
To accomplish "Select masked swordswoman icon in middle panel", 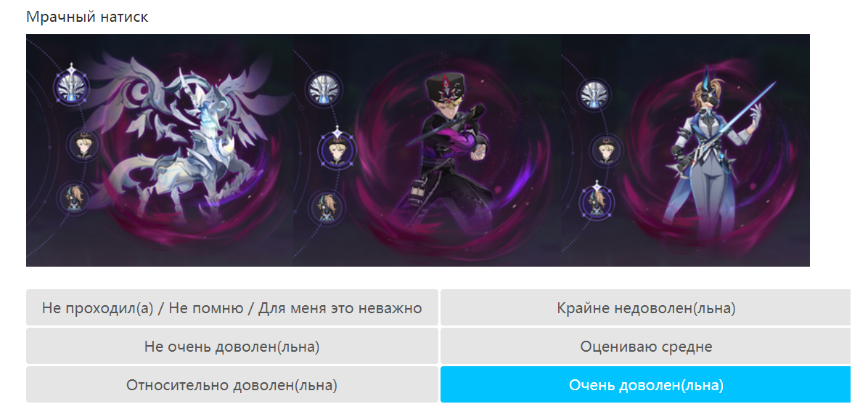I will (325, 207).
